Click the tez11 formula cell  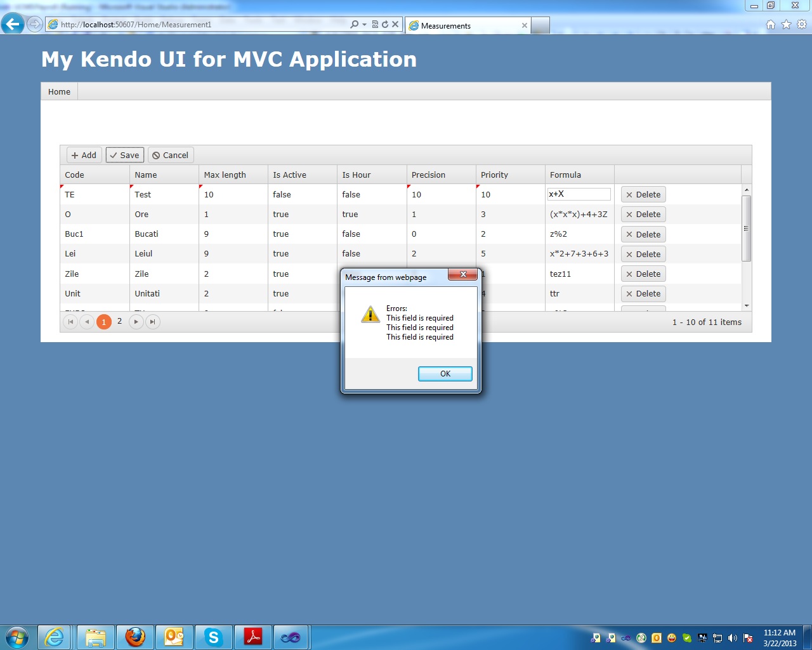tap(579, 274)
